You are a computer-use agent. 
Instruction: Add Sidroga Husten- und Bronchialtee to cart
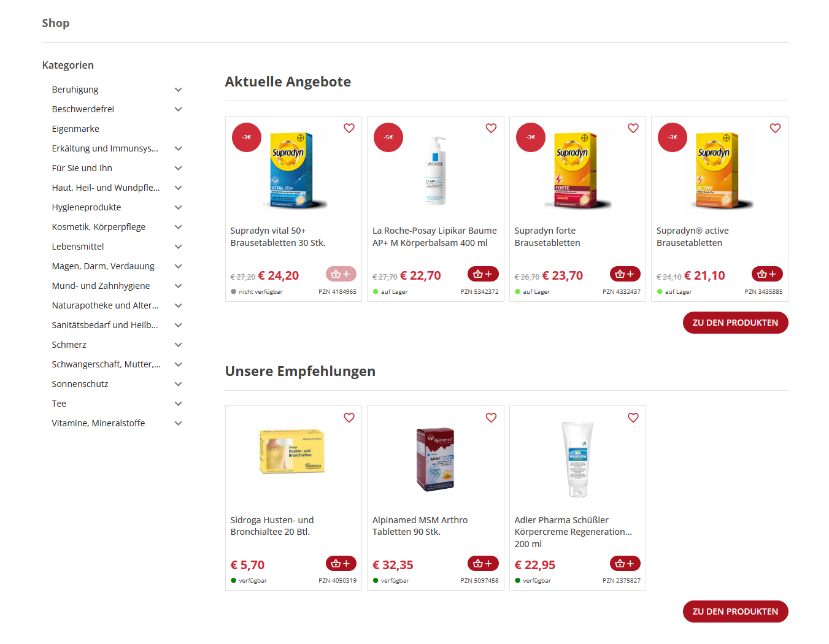[x=341, y=563]
